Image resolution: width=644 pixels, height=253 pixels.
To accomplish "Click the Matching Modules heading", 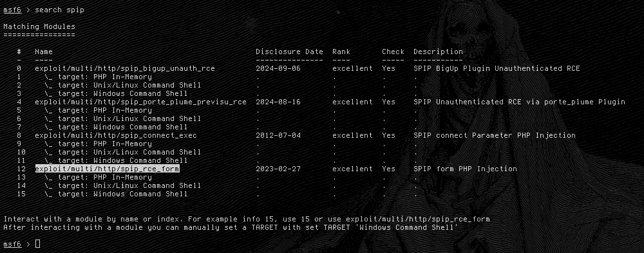I will click(39, 26).
